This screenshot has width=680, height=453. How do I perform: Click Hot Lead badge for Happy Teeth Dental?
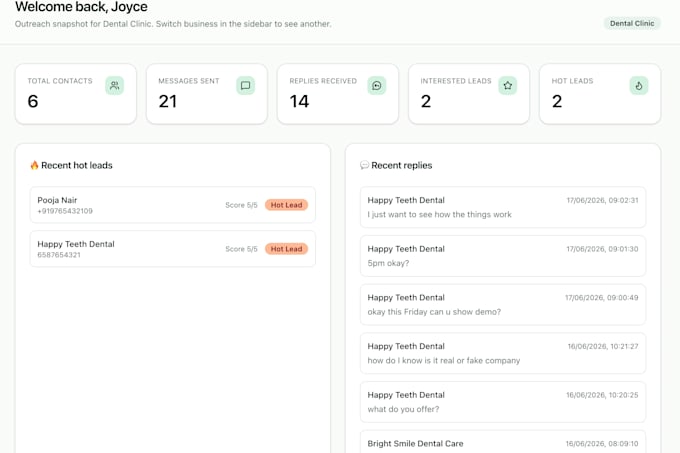(286, 249)
